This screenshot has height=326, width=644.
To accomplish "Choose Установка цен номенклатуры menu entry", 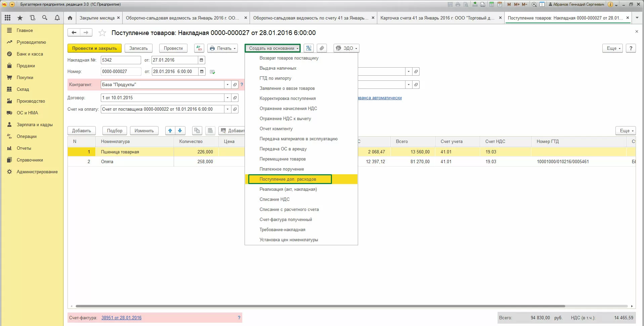I will point(301,240).
